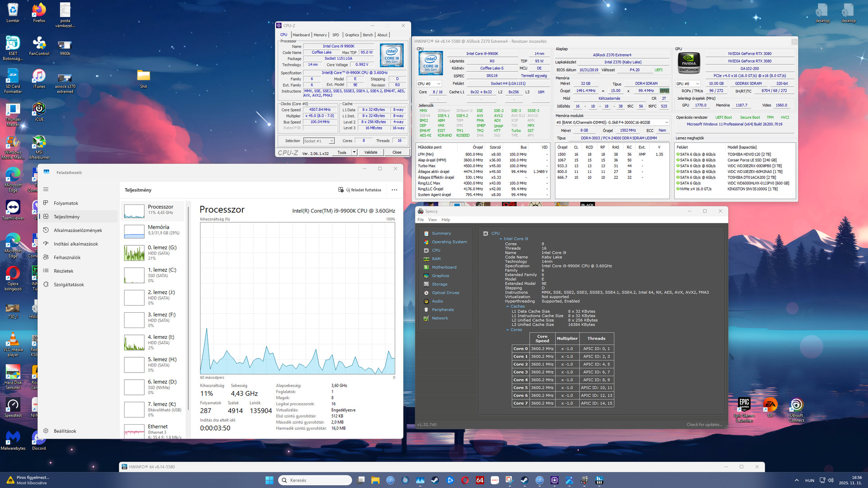Open the CPU-Z Tools dropdown arrow
Image resolution: width=868 pixels, height=488 pixels.
(x=354, y=152)
